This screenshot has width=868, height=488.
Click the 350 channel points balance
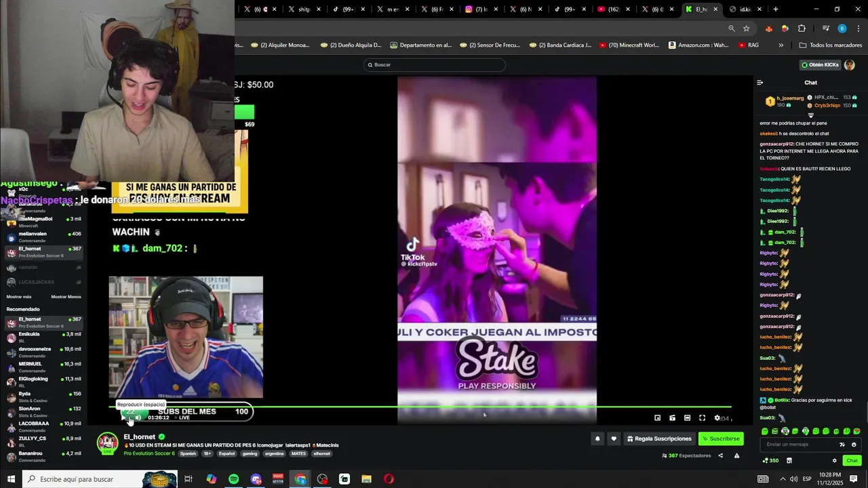[770, 461]
